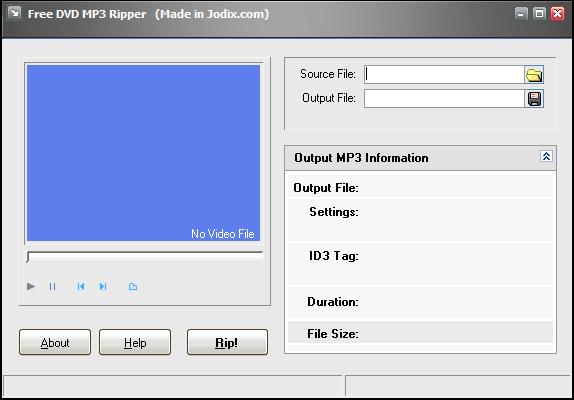Open the About dialog
Image resolution: width=574 pixels, height=400 pixels.
click(x=55, y=342)
